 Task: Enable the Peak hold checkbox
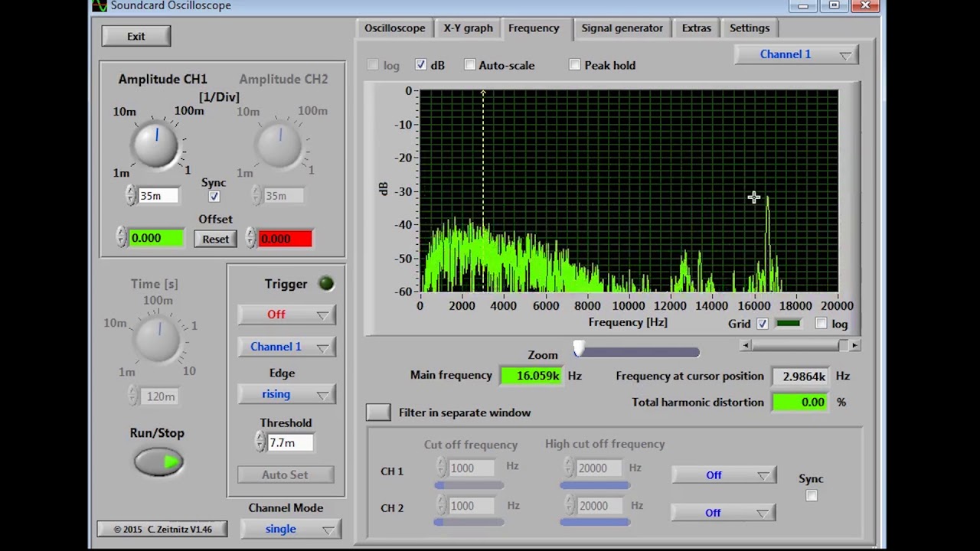tap(575, 65)
